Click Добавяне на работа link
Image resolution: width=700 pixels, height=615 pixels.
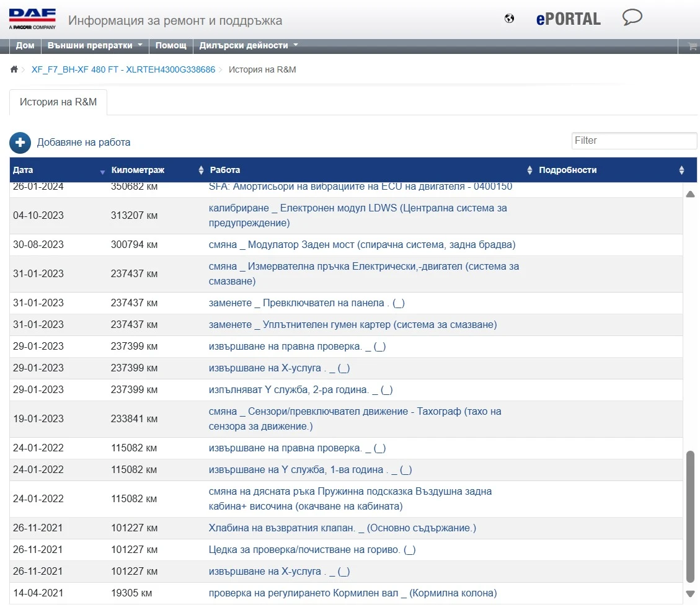click(84, 143)
